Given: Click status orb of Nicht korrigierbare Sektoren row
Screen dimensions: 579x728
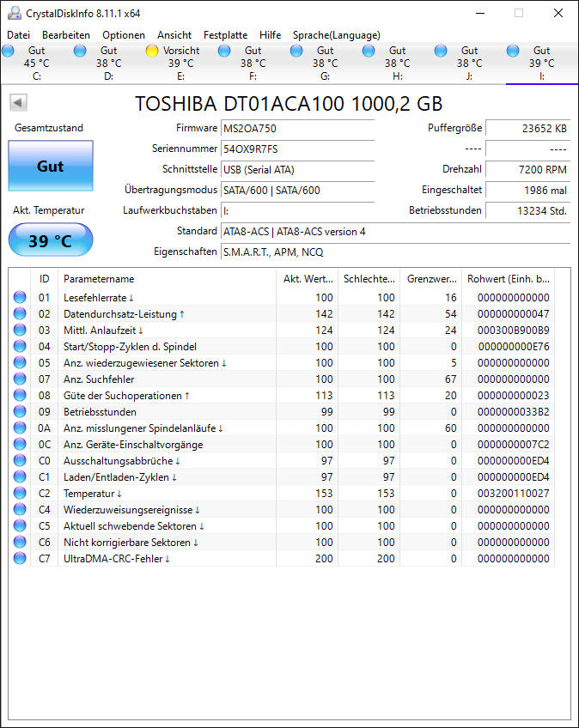Looking at the screenshot, I should click(20, 542).
